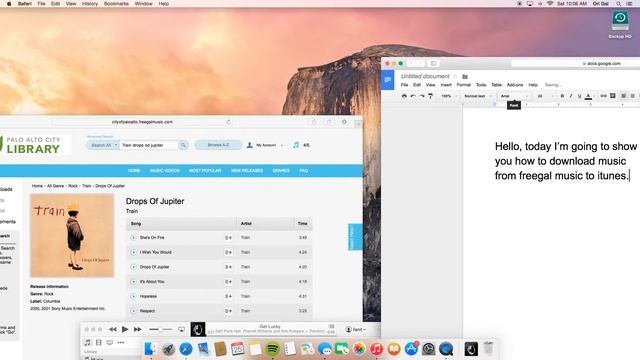
Task: Open Calendar icon in the Dock
Action: 238,349
